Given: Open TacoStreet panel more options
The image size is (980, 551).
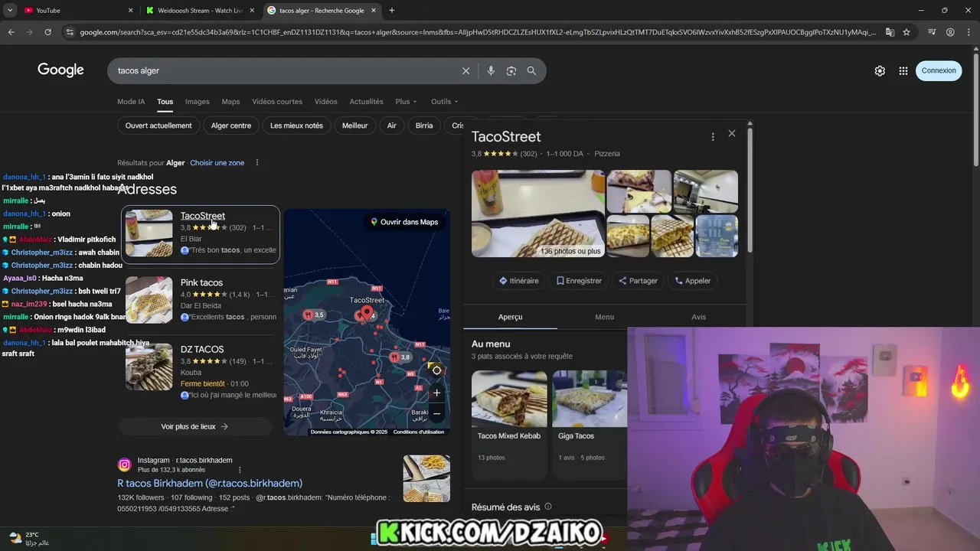Looking at the screenshot, I should (x=713, y=136).
